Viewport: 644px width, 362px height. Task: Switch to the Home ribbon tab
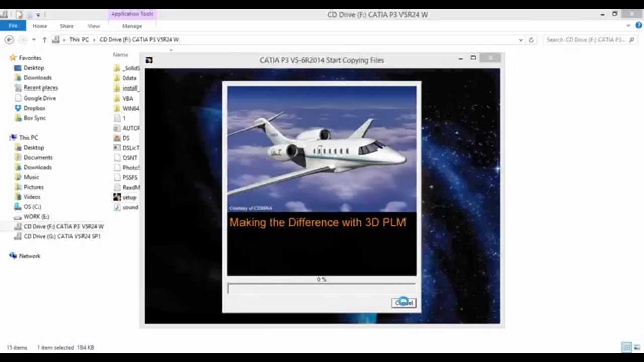tap(40, 26)
